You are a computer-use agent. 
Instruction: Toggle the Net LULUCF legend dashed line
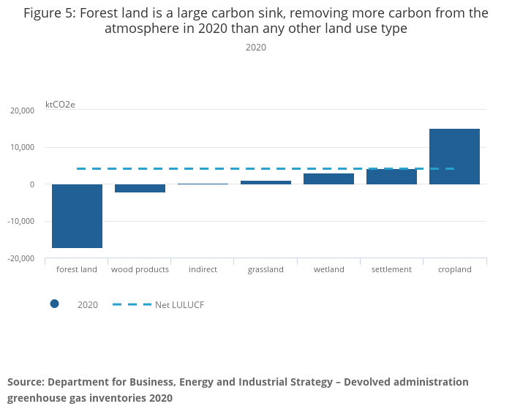(132, 304)
